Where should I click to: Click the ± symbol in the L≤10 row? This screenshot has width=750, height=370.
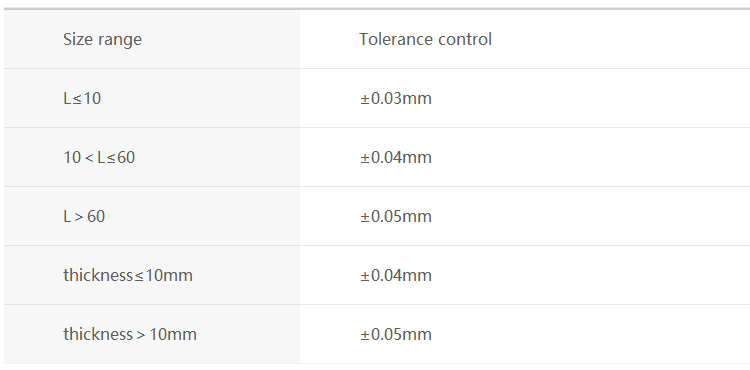point(365,98)
